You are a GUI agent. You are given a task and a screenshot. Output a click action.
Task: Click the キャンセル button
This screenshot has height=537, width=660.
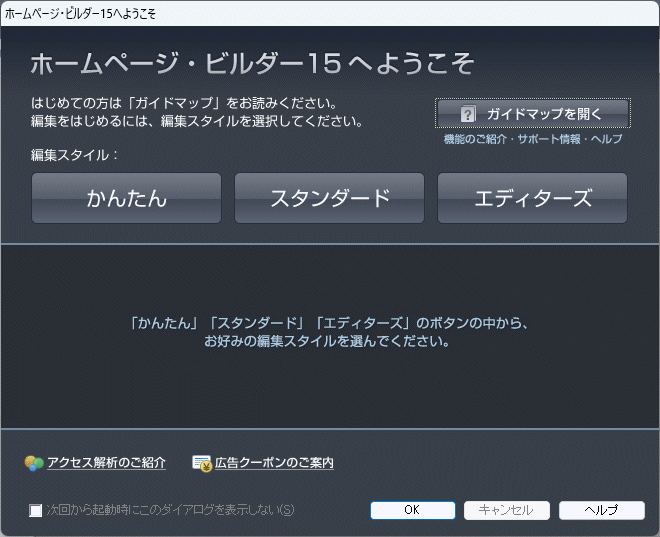click(x=507, y=510)
